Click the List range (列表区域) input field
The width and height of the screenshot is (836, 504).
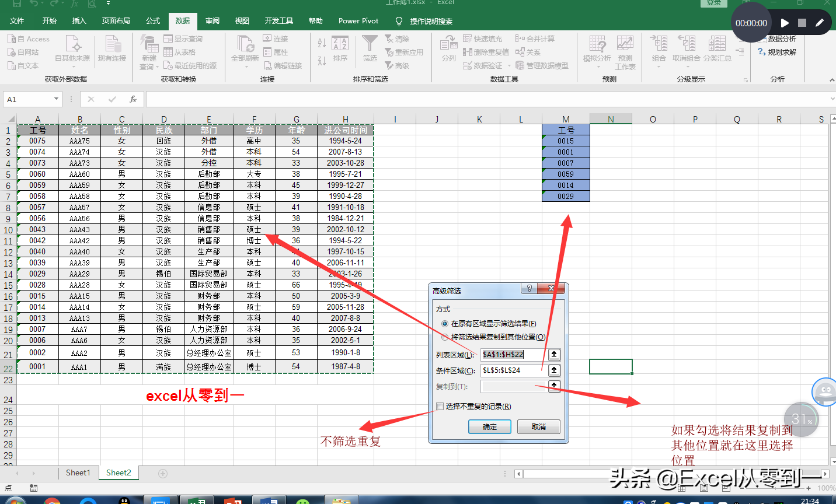point(514,354)
